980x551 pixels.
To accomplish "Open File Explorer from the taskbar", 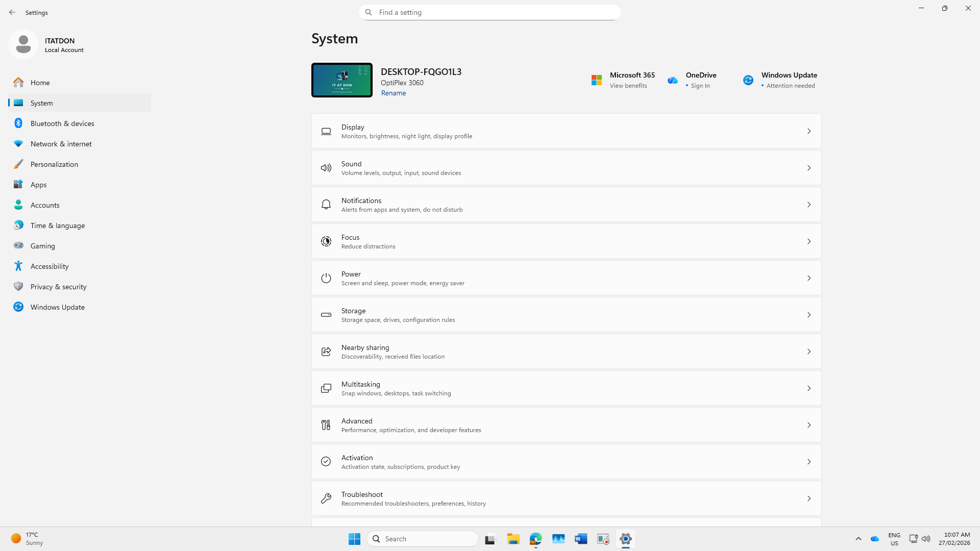I will click(x=513, y=539).
